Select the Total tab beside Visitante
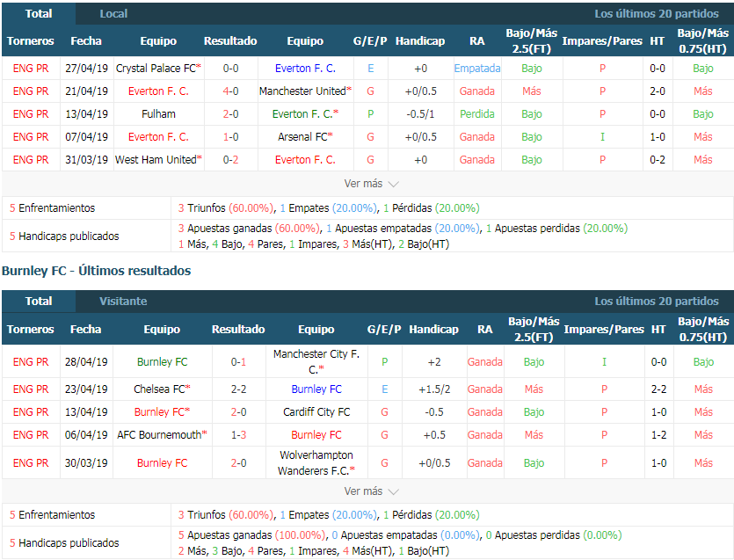The width and height of the screenshot is (734, 560). point(39,301)
